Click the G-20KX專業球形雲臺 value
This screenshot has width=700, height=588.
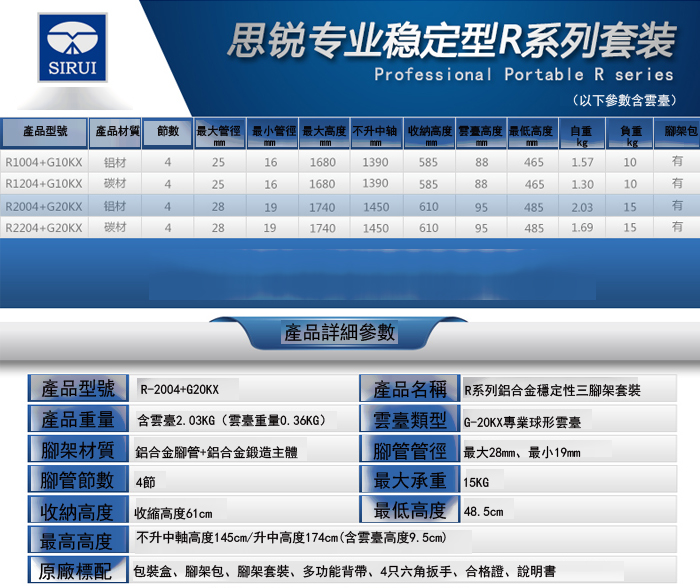point(522,422)
